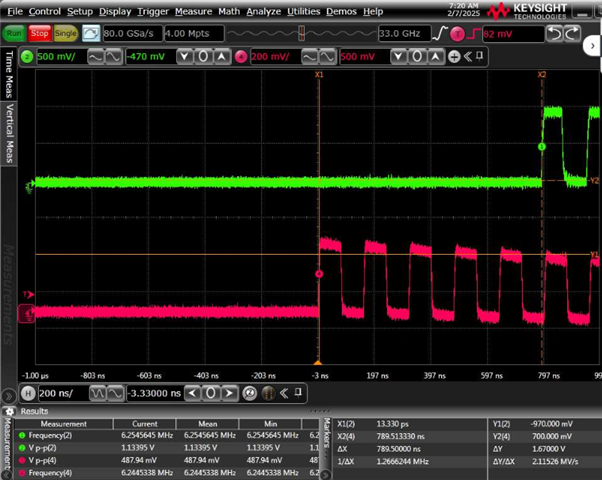Toggle channel 2 with green circle button

tap(27, 57)
